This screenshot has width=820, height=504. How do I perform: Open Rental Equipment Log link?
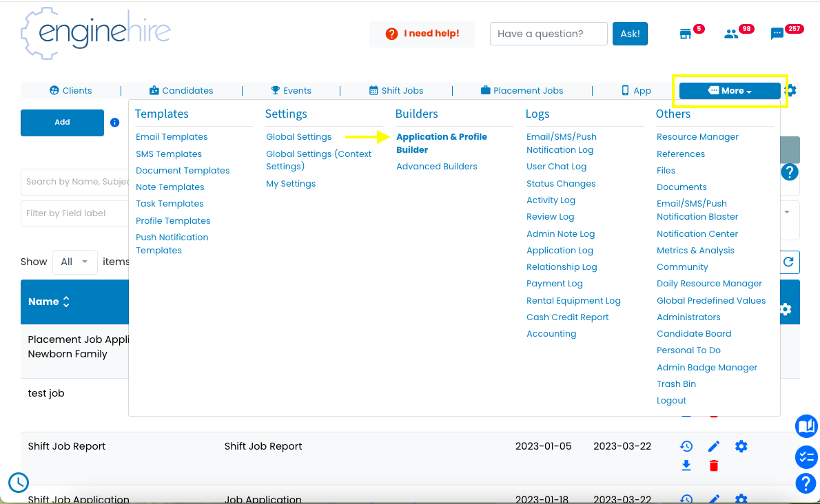tap(573, 301)
